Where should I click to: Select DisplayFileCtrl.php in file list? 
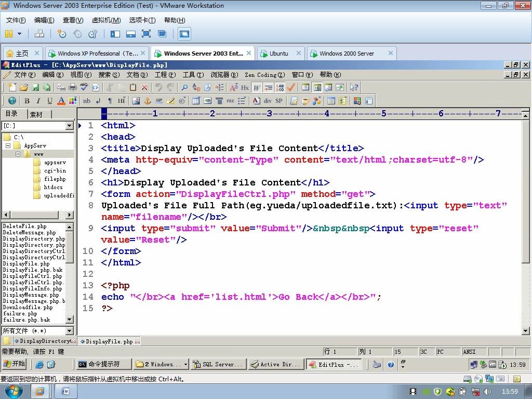33,276
